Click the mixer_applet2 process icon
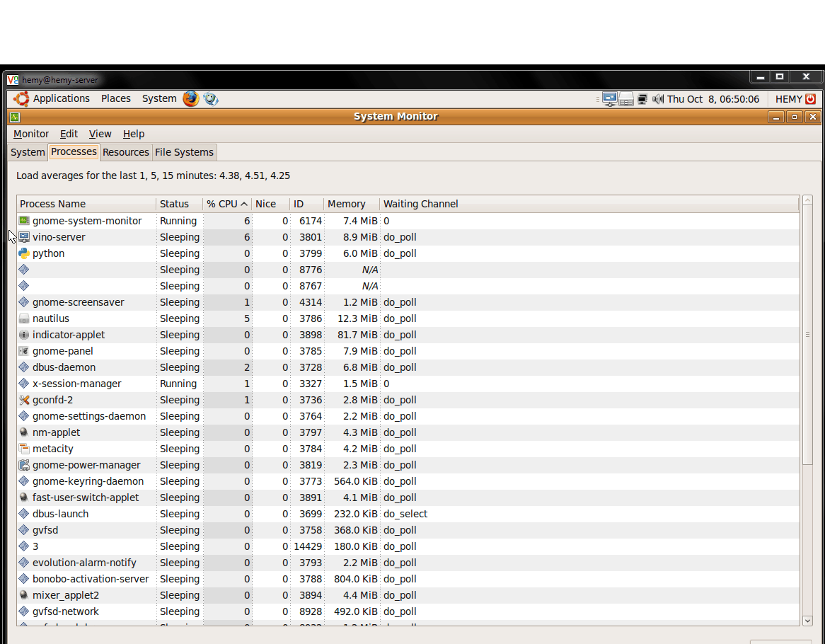The image size is (825, 644). 23,595
